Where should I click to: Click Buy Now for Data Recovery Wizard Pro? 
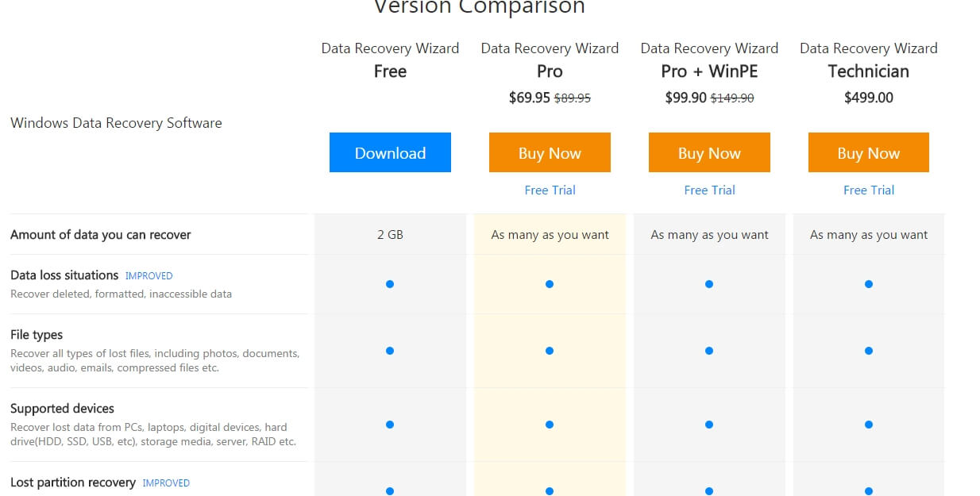pos(550,152)
